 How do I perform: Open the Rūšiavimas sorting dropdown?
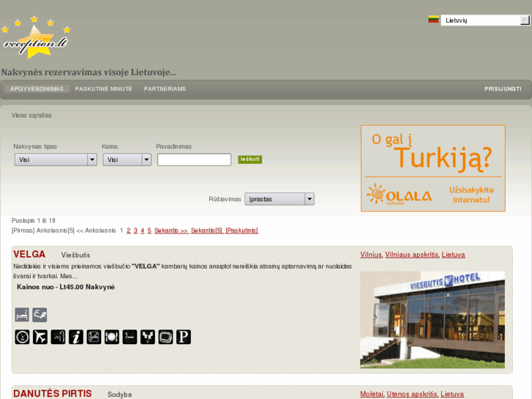[x=280, y=199]
